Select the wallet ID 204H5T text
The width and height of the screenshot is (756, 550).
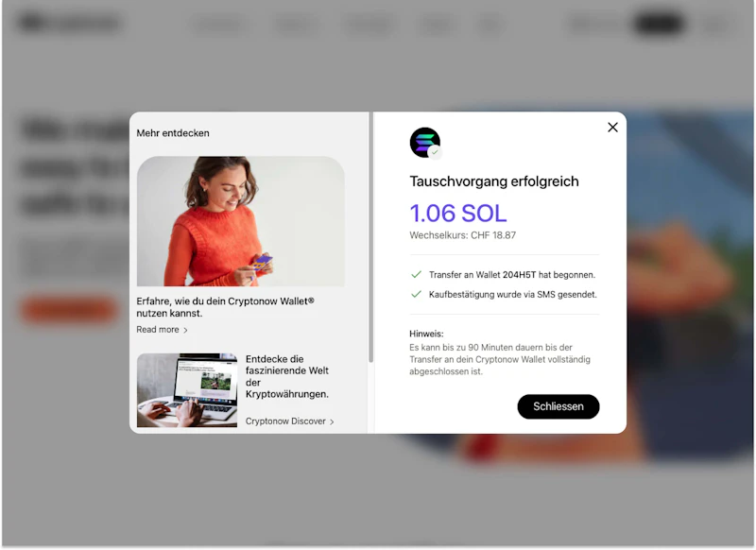pyautogui.click(x=519, y=275)
